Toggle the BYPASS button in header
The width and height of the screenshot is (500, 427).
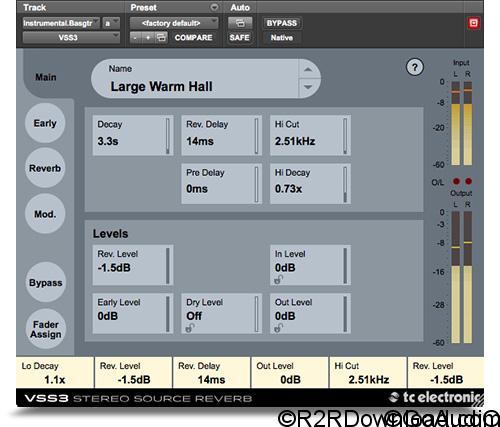click(282, 23)
